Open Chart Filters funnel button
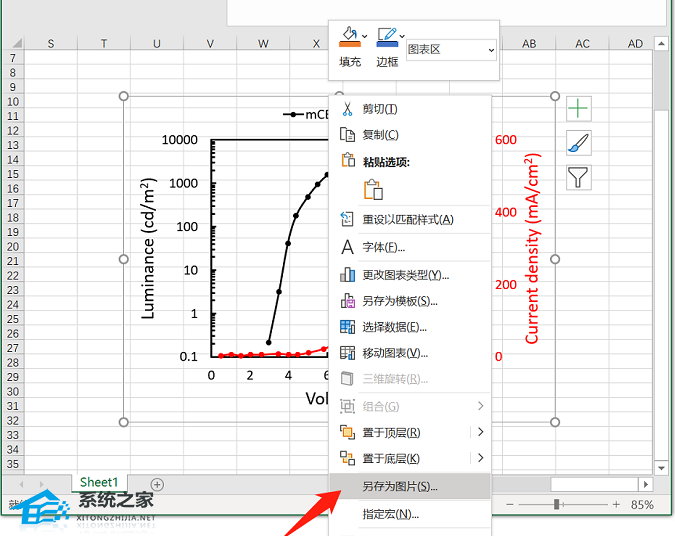 pos(578,177)
